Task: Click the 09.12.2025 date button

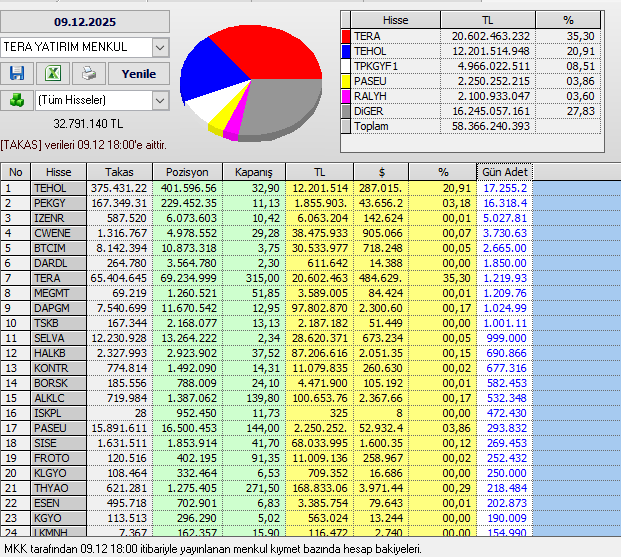Action: pyautogui.click(x=85, y=22)
